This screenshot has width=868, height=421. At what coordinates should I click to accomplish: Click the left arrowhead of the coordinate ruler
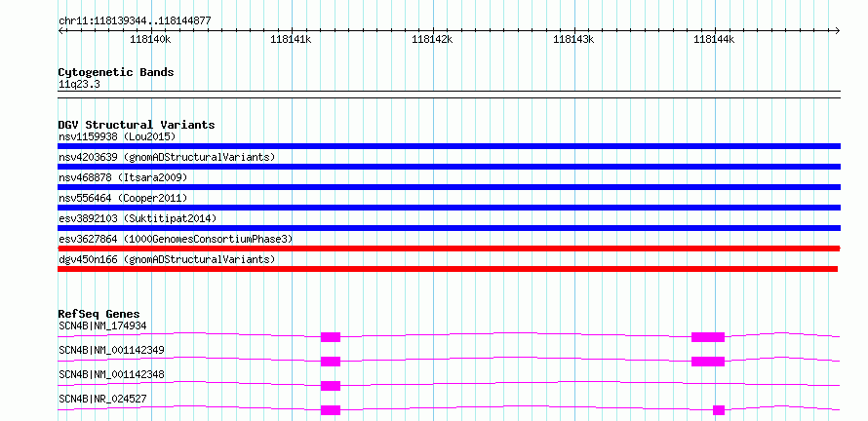(60, 30)
